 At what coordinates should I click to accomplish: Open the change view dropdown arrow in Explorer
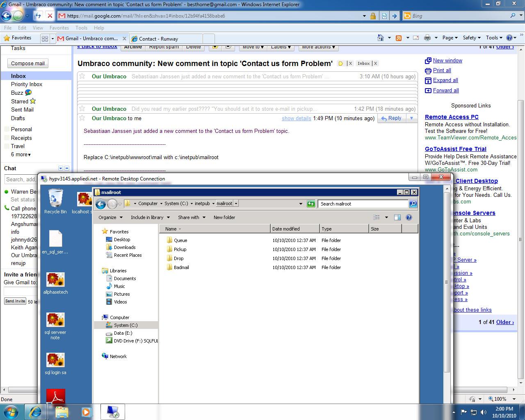(386, 217)
